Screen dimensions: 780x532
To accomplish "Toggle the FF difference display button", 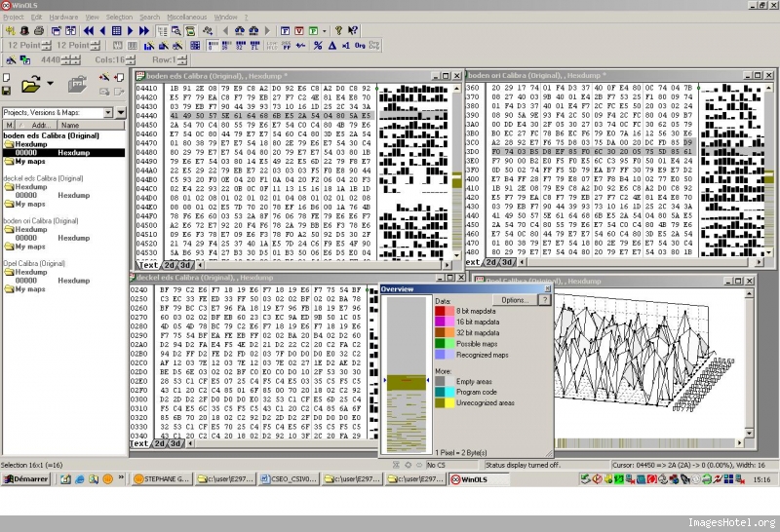I will click(286, 45).
